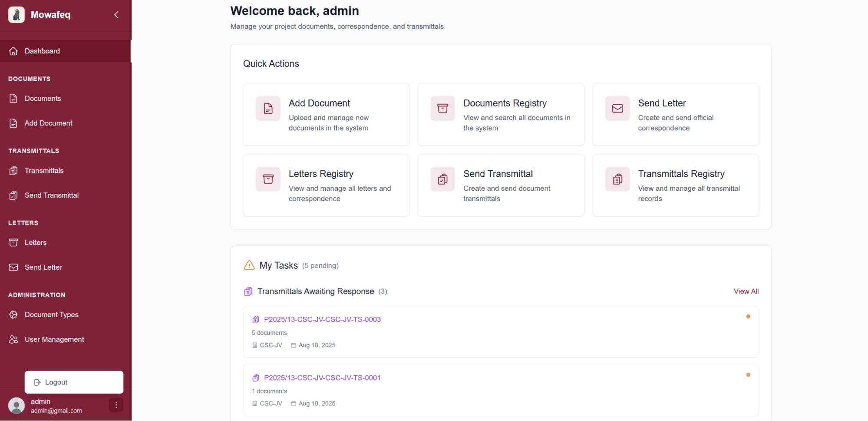This screenshot has width=868, height=421.
Task: Click the orange status dot on TS-0003
Action: [748, 316]
